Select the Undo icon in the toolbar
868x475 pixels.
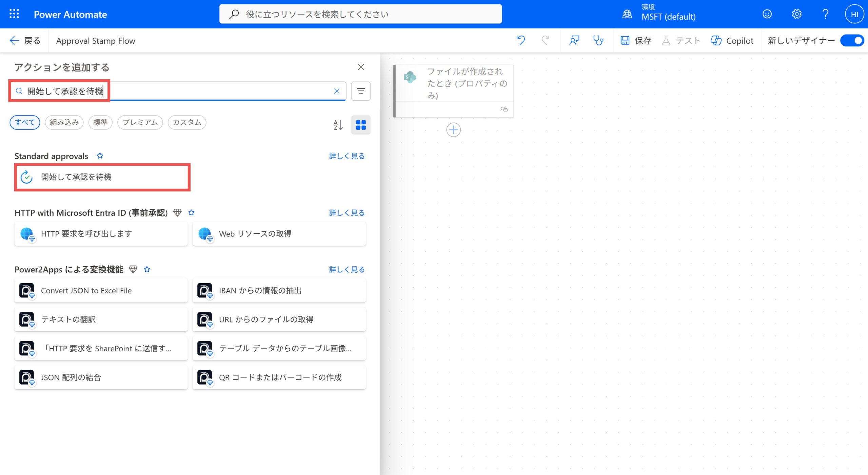click(x=521, y=40)
